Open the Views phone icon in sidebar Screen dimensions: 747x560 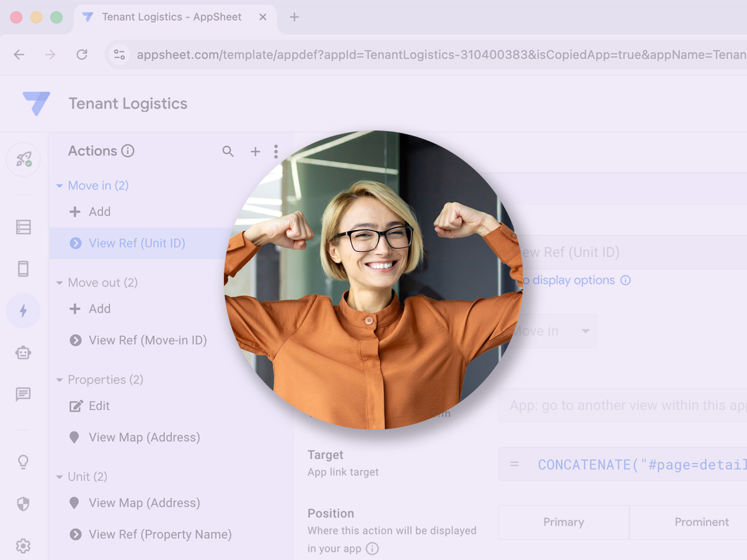click(x=23, y=268)
